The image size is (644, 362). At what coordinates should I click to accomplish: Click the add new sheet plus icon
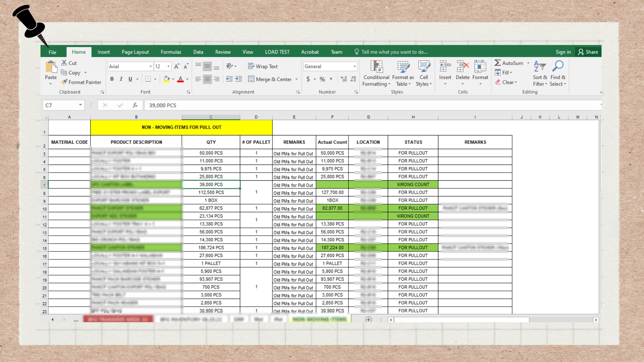tap(368, 319)
